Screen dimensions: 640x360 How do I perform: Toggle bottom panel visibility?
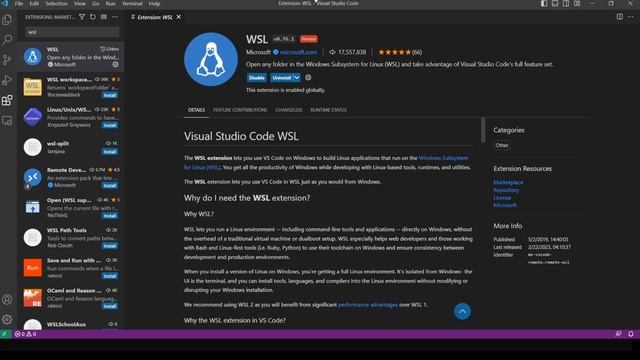click(555, 3)
